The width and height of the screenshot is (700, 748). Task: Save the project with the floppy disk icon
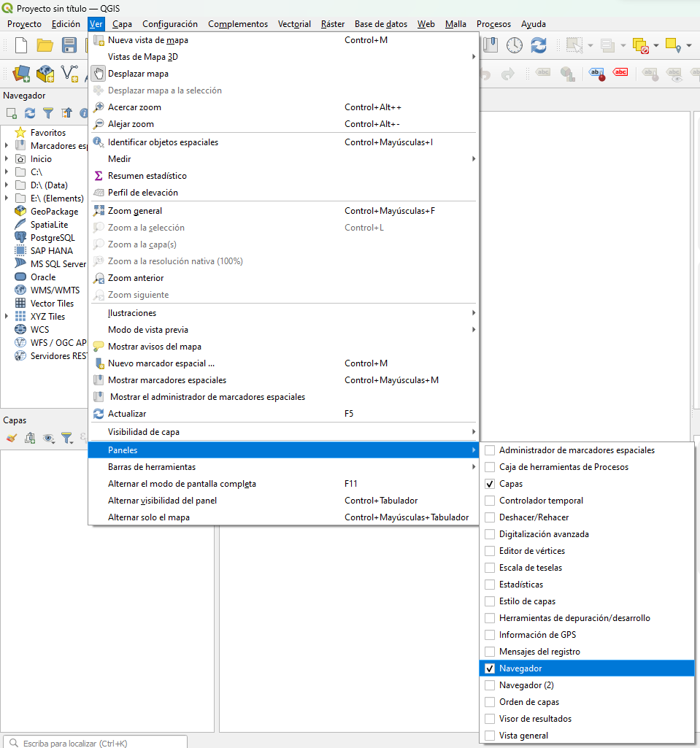click(x=69, y=45)
